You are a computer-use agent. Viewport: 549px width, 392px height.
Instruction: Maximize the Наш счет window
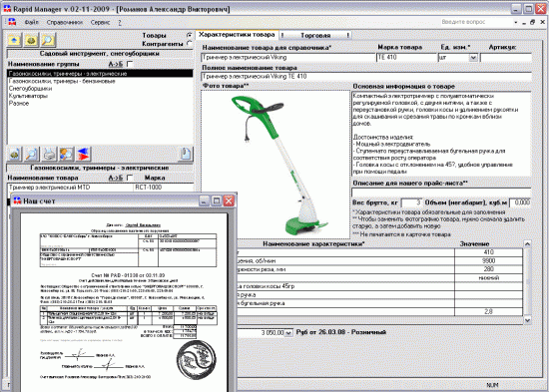click(x=217, y=200)
